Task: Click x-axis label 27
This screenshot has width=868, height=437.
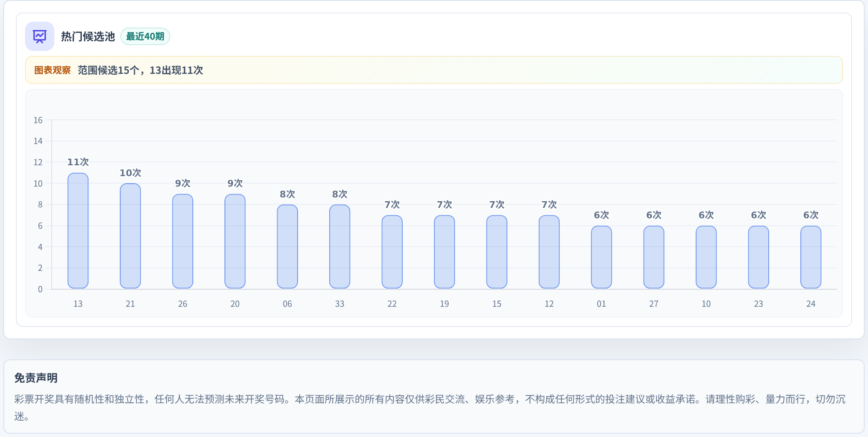Action: tap(654, 304)
